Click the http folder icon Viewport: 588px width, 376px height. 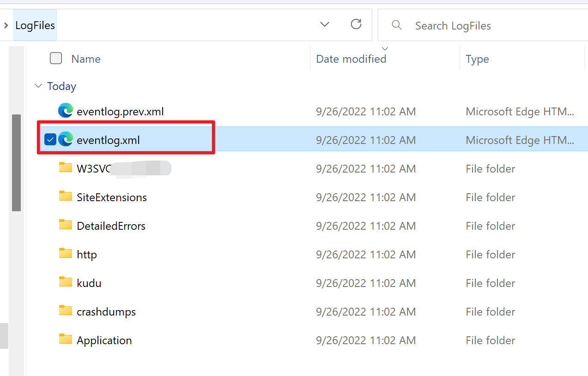[66, 254]
